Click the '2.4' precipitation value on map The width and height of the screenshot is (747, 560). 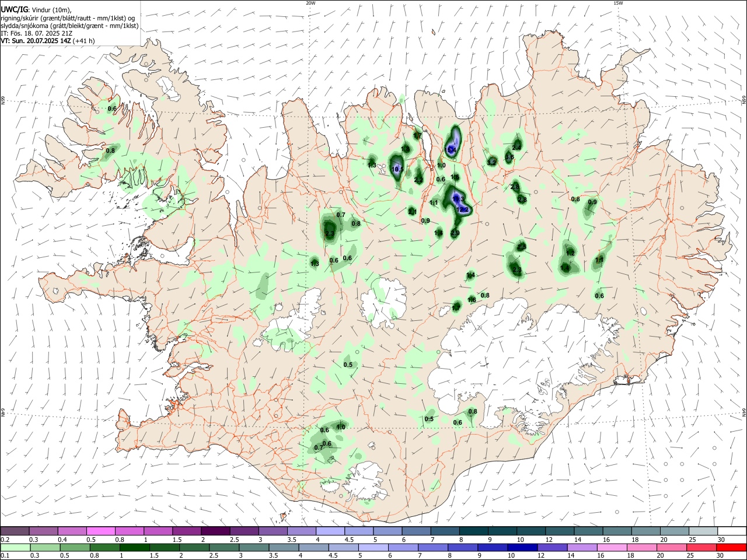tap(516, 148)
